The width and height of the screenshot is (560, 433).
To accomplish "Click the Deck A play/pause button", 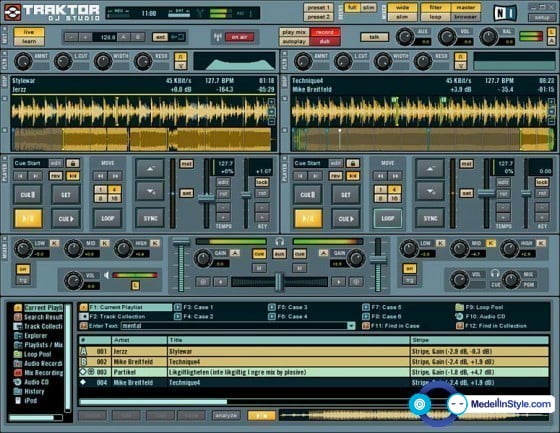I will [28, 218].
